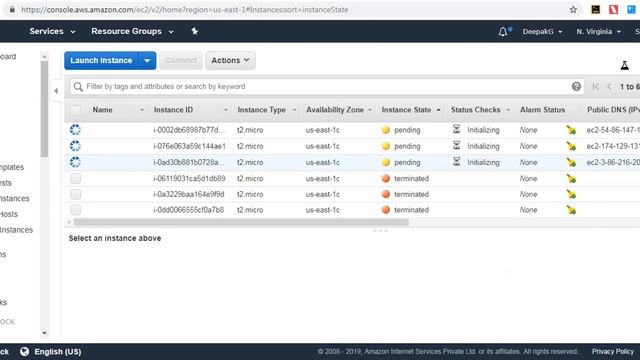Screen dimensions: 640x360
Task: Click instance ID i-0a3229baa164e9f9d
Action: (x=189, y=194)
